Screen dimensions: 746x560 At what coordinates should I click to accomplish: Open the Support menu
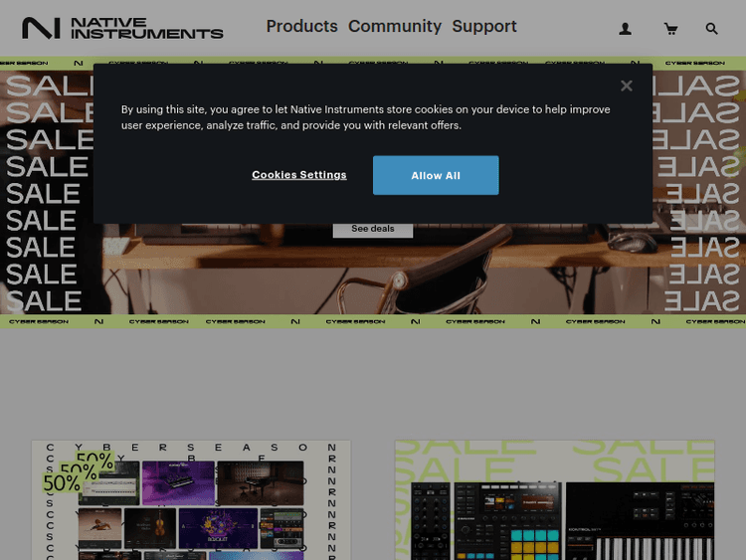coord(483,26)
